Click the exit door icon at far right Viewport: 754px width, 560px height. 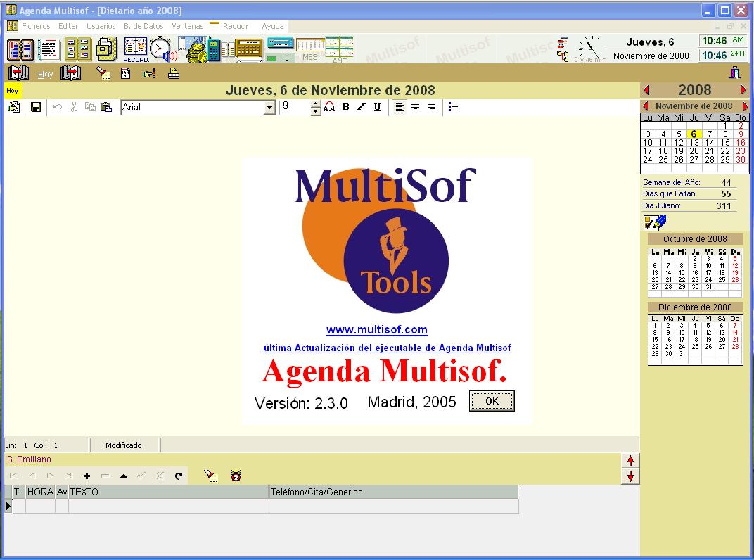(735, 72)
